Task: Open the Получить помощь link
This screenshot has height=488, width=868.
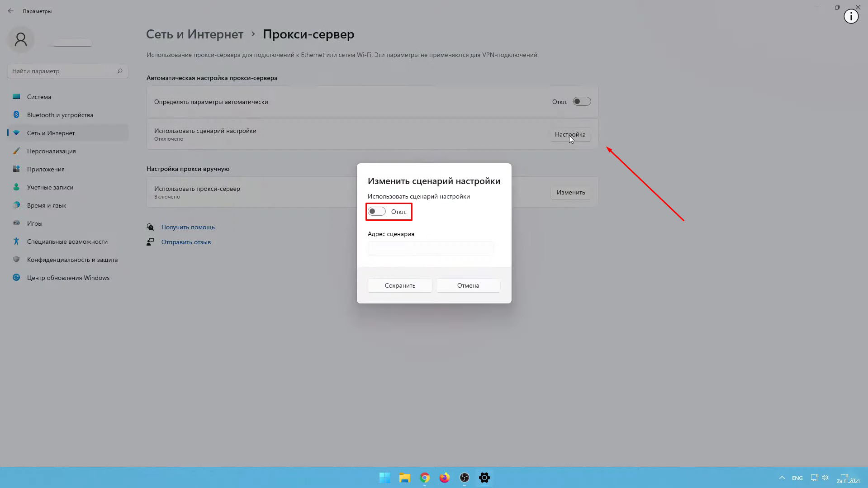Action: pos(188,227)
